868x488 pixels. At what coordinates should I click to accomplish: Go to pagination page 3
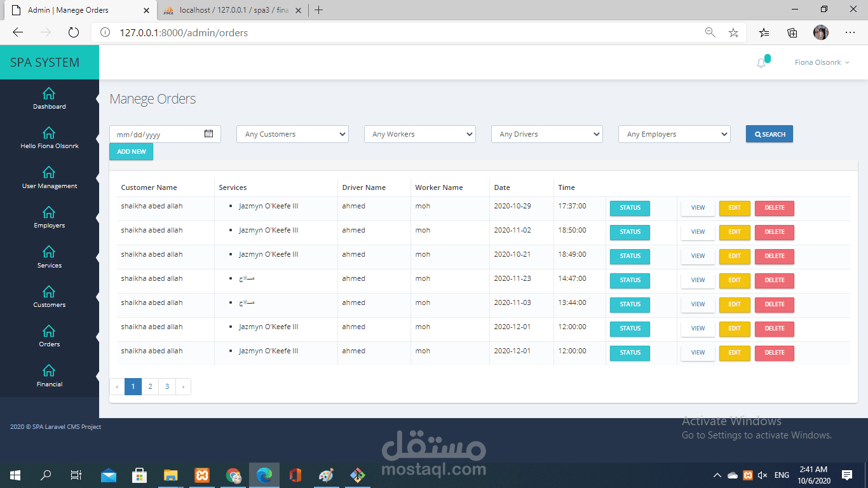[166, 386]
